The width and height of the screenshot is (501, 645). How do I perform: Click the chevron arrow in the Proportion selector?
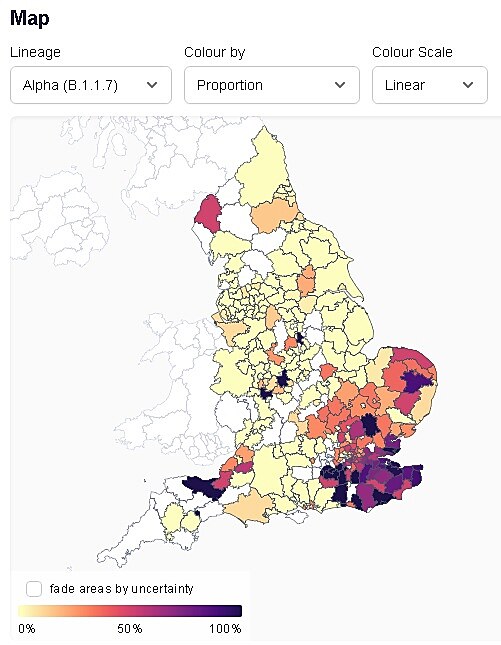(x=340, y=85)
